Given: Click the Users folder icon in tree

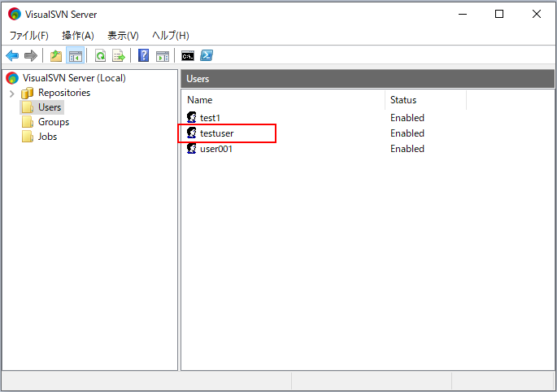Looking at the screenshot, I should coord(28,107).
